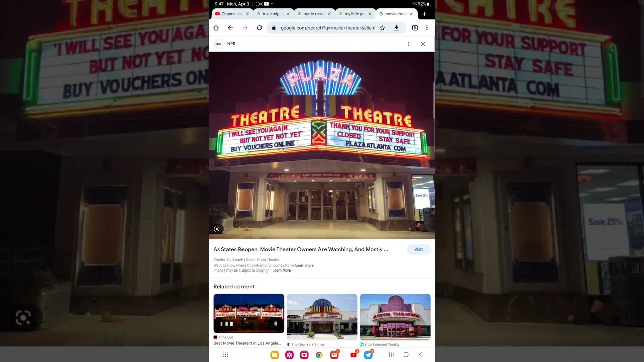Viewport: 644px width, 362px height.
Task: Open Twitter from the taskbar
Action: pos(368,355)
